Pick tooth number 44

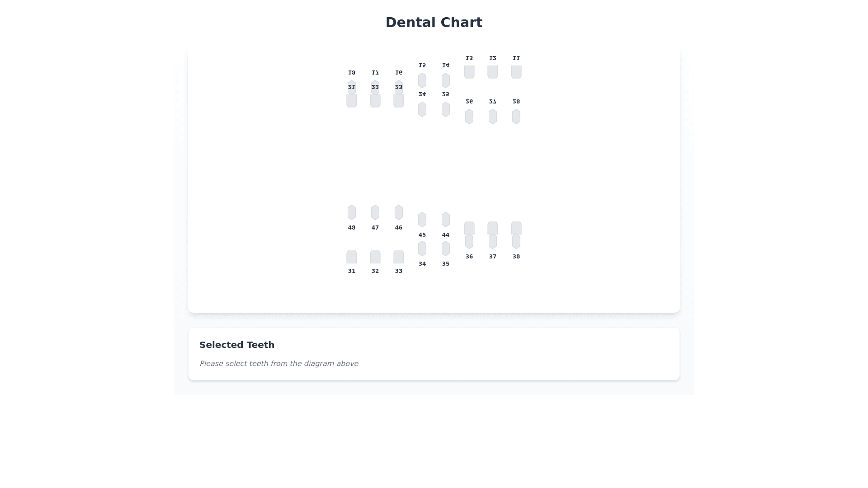(446, 220)
